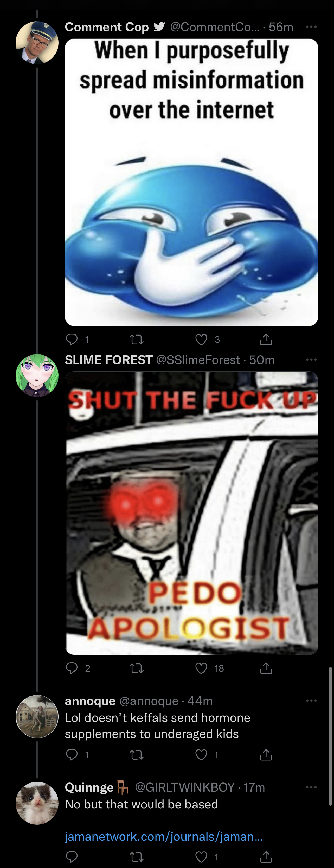Reply to Comment Cop's tweet
334x868 pixels.
pos(72,339)
